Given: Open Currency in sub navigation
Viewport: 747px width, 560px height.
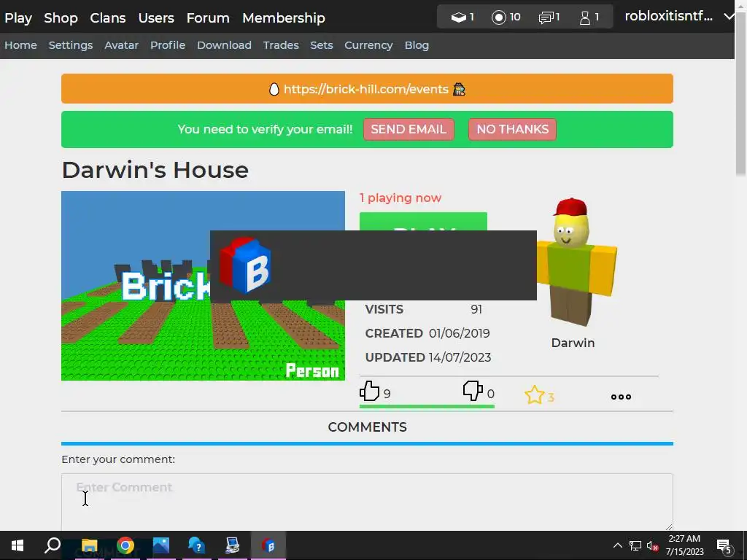Looking at the screenshot, I should [368, 45].
